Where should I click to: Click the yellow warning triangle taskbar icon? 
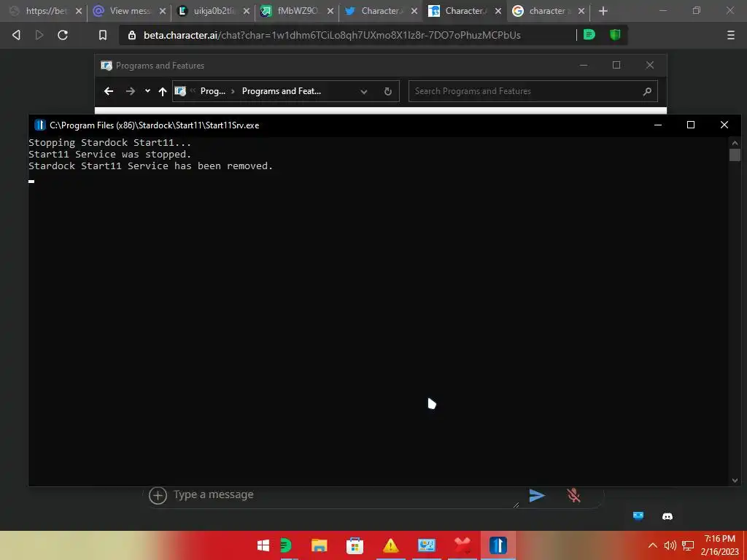click(390, 545)
